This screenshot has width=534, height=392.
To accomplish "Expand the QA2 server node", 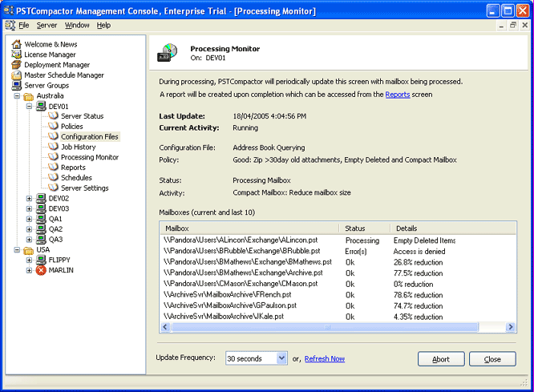I will tap(30, 228).
